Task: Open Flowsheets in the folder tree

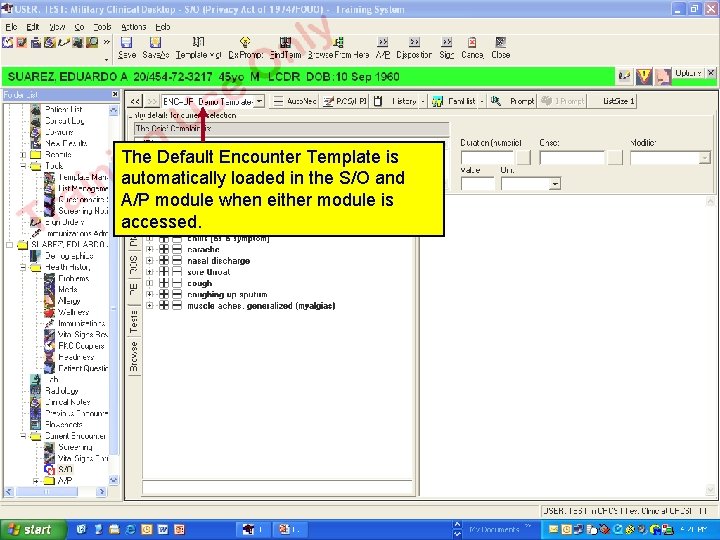Action: [x=63, y=424]
